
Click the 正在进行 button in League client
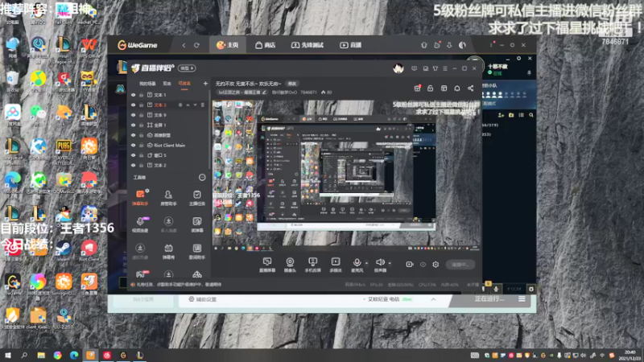(489, 298)
